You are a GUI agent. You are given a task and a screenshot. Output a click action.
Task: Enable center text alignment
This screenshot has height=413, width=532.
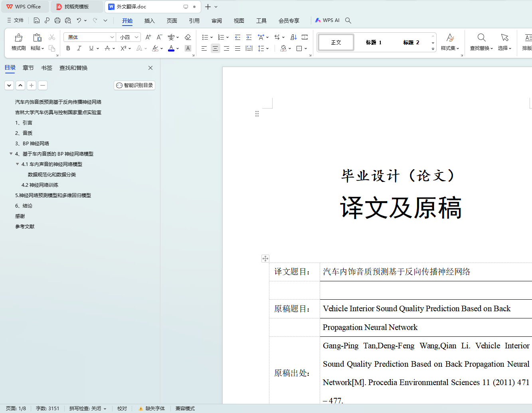tap(215, 48)
